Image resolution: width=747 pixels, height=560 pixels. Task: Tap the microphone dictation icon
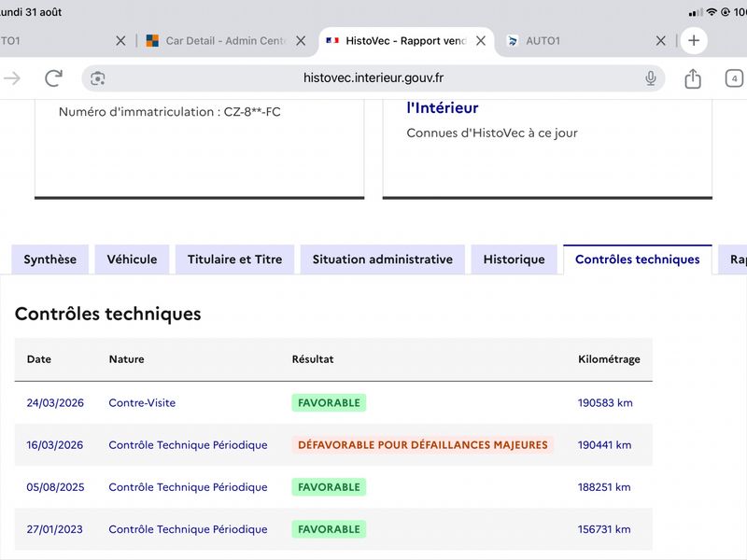[650, 78]
